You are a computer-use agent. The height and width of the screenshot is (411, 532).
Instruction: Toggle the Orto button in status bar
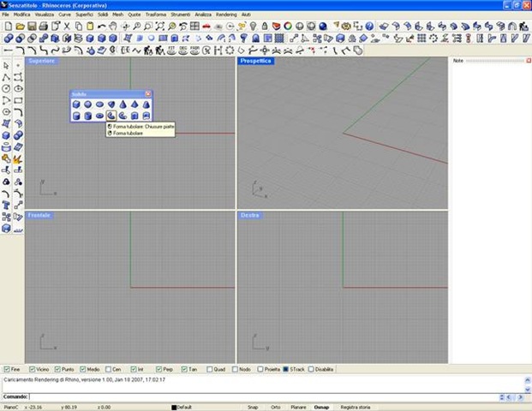click(x=276, y=407)
